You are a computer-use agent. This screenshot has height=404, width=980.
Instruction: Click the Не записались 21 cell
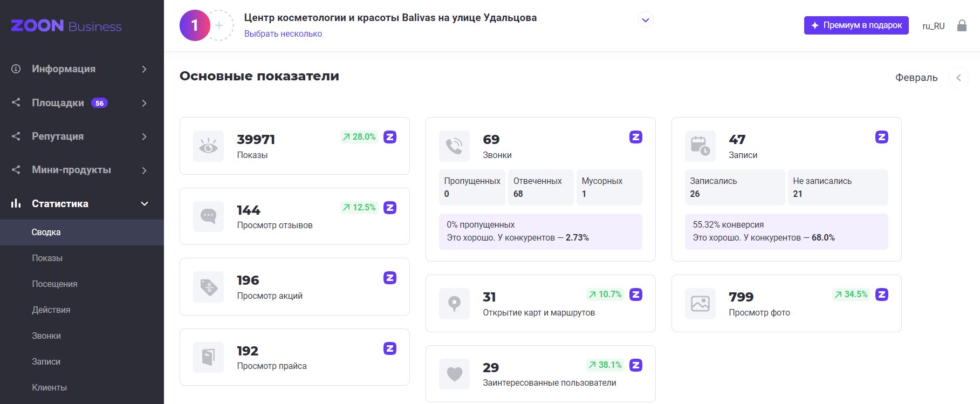coord(838,187)
